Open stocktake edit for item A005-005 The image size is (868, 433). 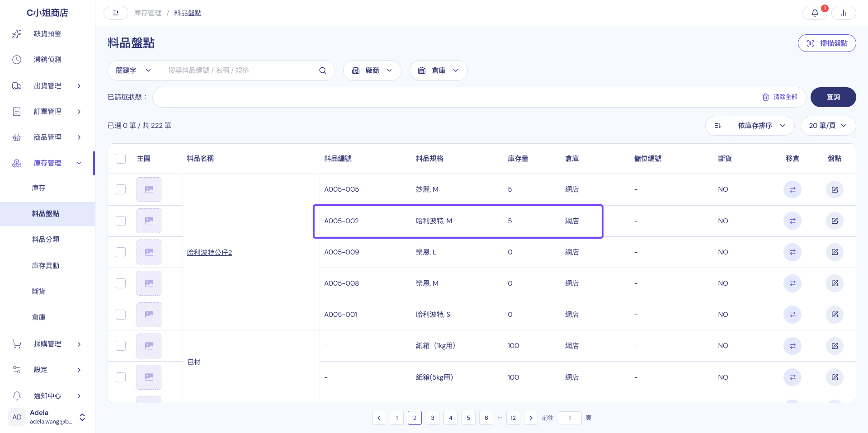(835, 189)
